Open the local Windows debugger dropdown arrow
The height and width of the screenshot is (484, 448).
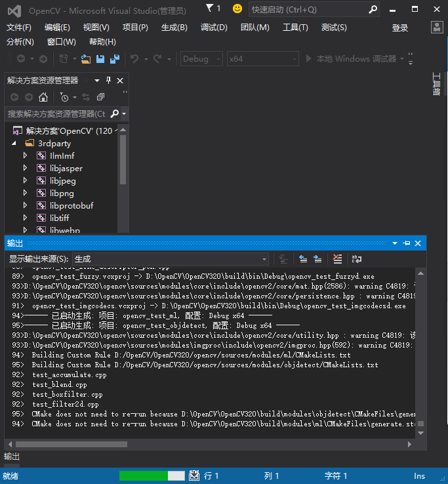coord(402,58)
